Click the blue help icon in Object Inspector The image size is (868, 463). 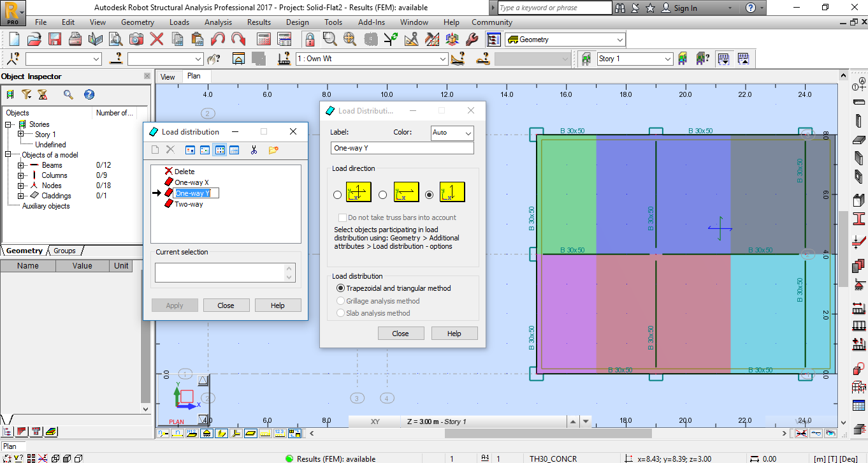coord(89,94)
